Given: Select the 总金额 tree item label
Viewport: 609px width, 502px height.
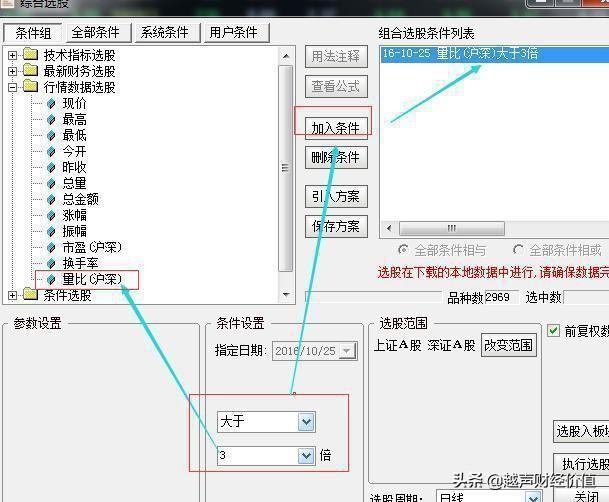Looking at the screenshot, I should click(x=80, y=199).
